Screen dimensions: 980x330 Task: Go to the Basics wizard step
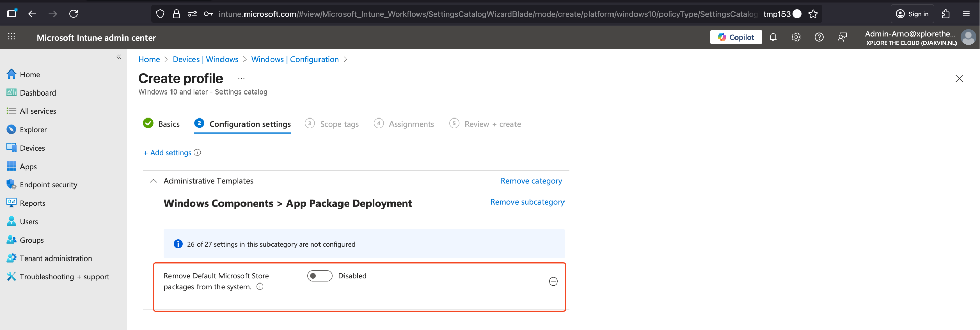pos(161,124)
